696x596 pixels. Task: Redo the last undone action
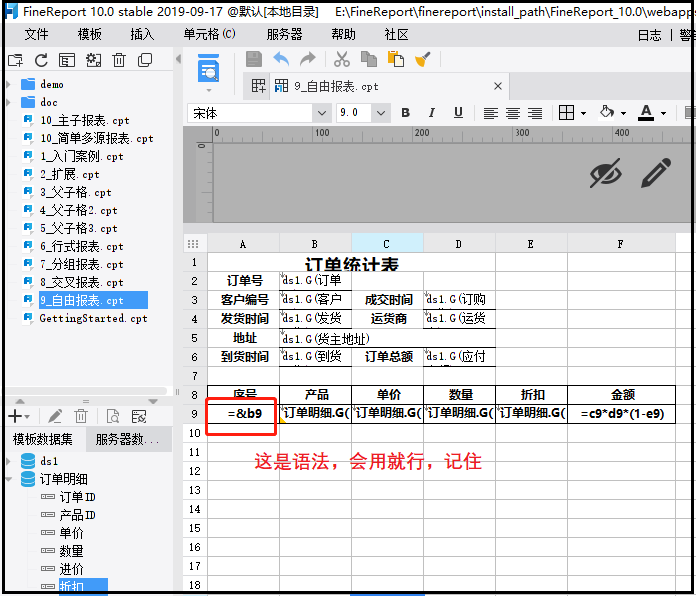(307, 59)
